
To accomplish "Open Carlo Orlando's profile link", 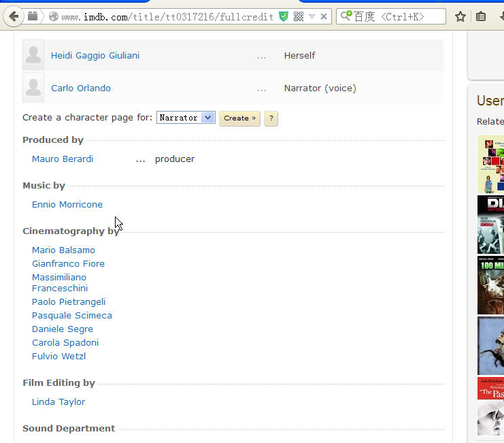I will [81, 88].
